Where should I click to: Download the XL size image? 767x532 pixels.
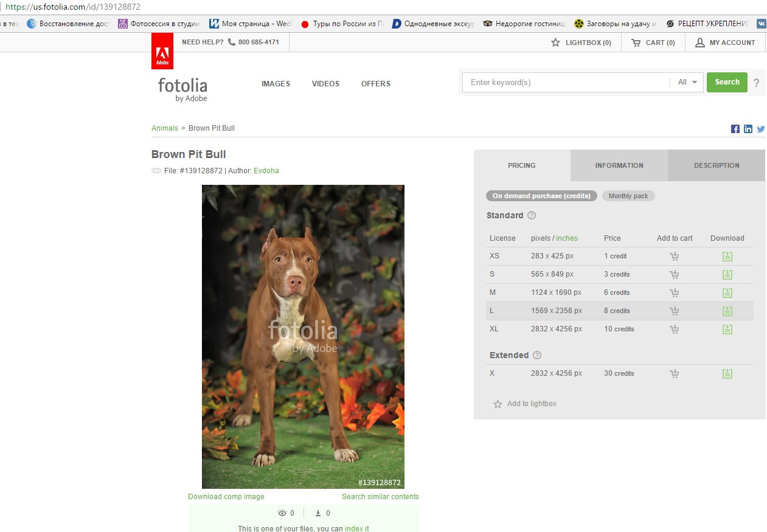coord(727,330)
